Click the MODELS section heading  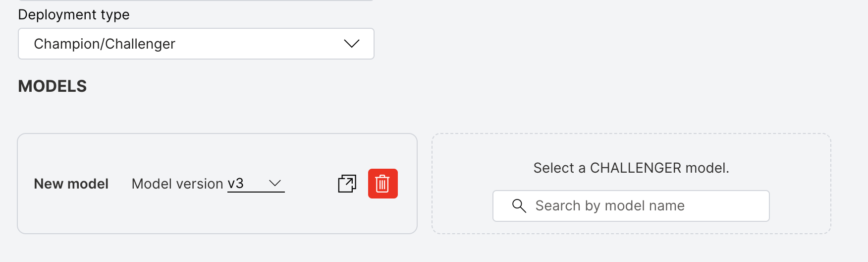[53, 86]
